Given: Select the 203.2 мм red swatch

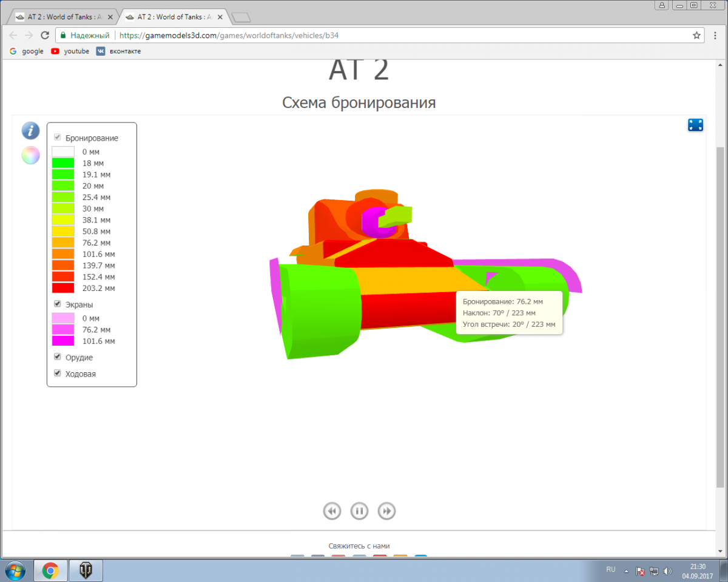Looking at the screenshot, I should (63, 288).
